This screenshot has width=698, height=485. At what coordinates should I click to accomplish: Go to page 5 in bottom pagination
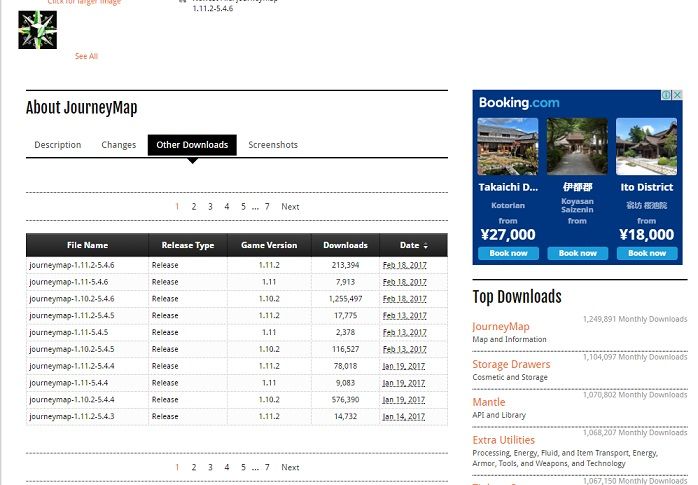click(243, 467)
